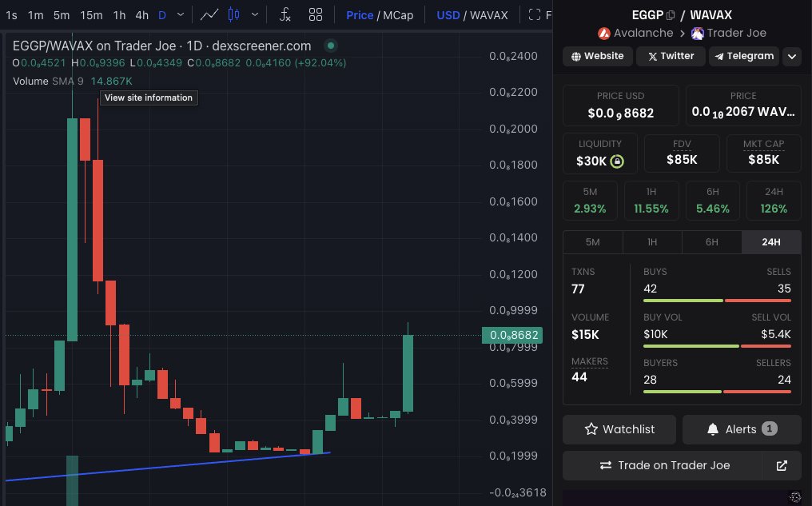Select the 1h timeframe in chart toolbar
Viewport: 812px width, 506px height.
click(x=120, y=15)
